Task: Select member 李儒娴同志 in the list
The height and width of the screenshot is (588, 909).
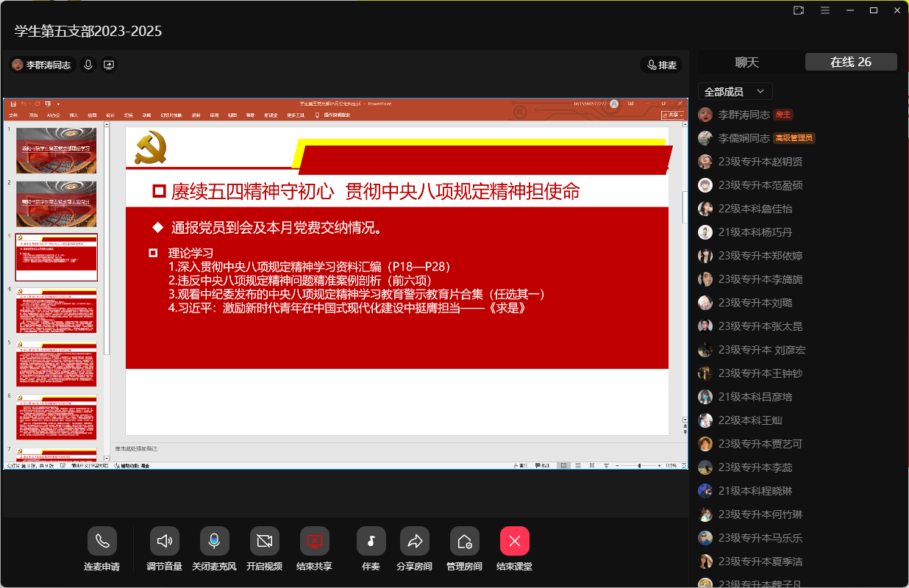Action: pyautogui.click(x=744, y=138)
